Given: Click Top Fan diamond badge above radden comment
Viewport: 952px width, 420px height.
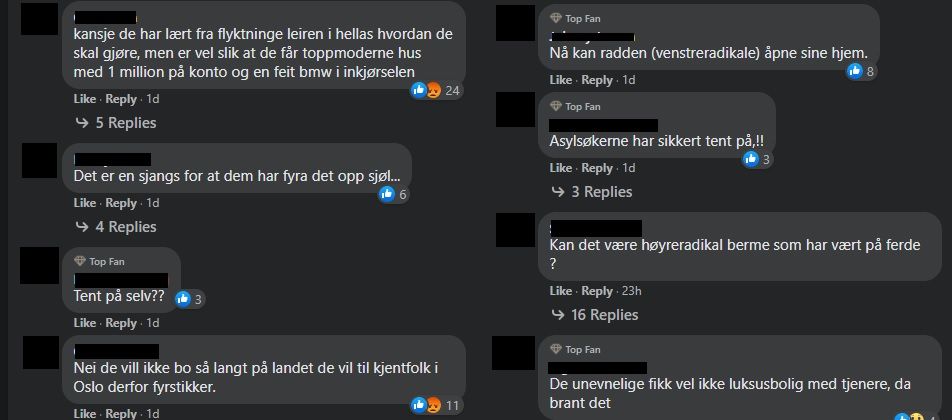Looking at the screenshot, I should click(x=556, y=19).
